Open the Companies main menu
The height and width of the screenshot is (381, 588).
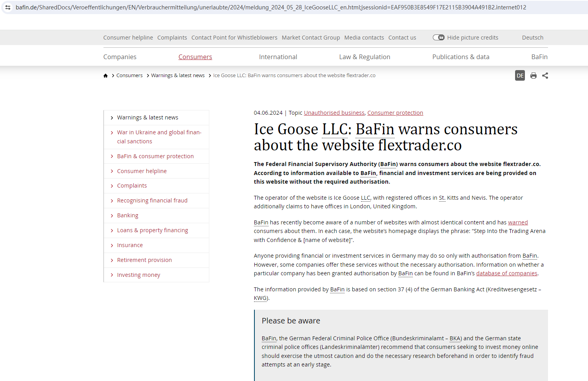tap(120, 57)
